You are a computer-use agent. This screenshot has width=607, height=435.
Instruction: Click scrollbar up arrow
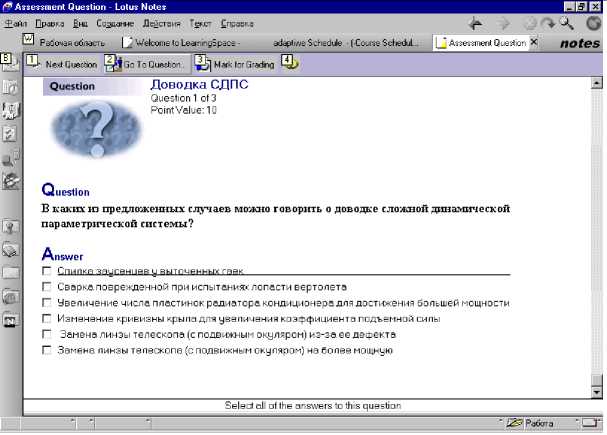(597, 83)
